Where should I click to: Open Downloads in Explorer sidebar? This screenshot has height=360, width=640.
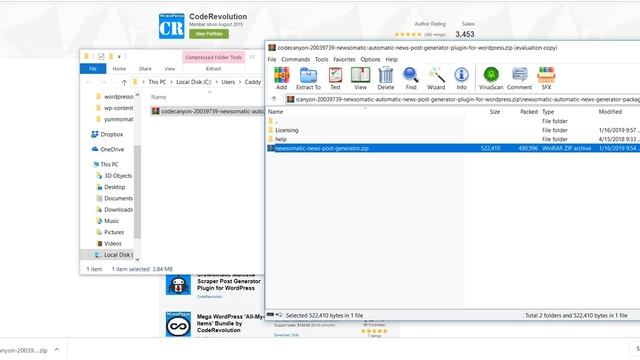[114, 209]
